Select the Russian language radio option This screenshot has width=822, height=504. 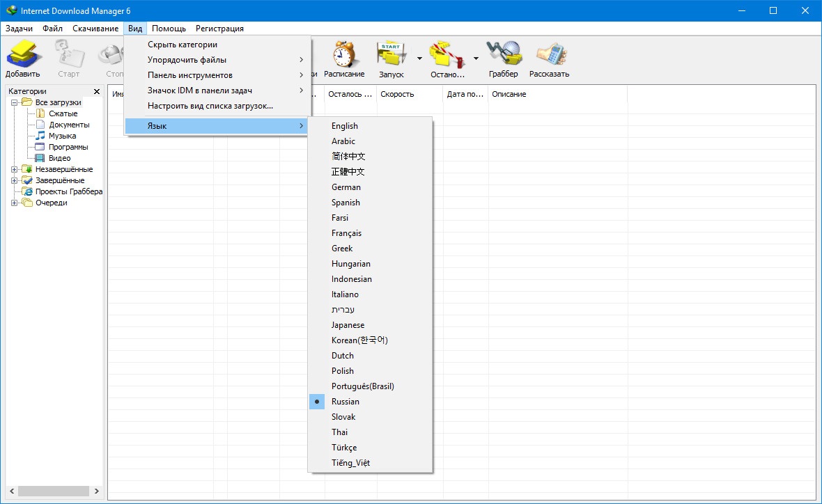[345, 402]
